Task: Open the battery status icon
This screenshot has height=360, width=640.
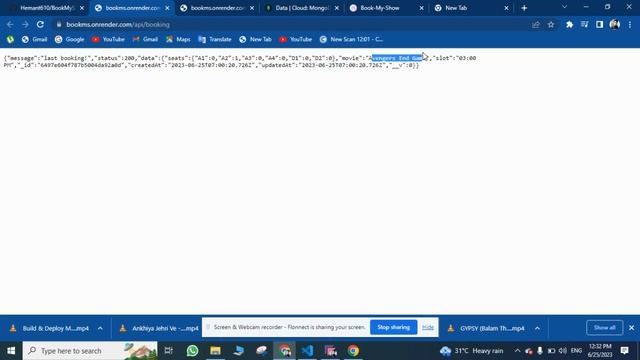Action: click(x=551, y=351)
